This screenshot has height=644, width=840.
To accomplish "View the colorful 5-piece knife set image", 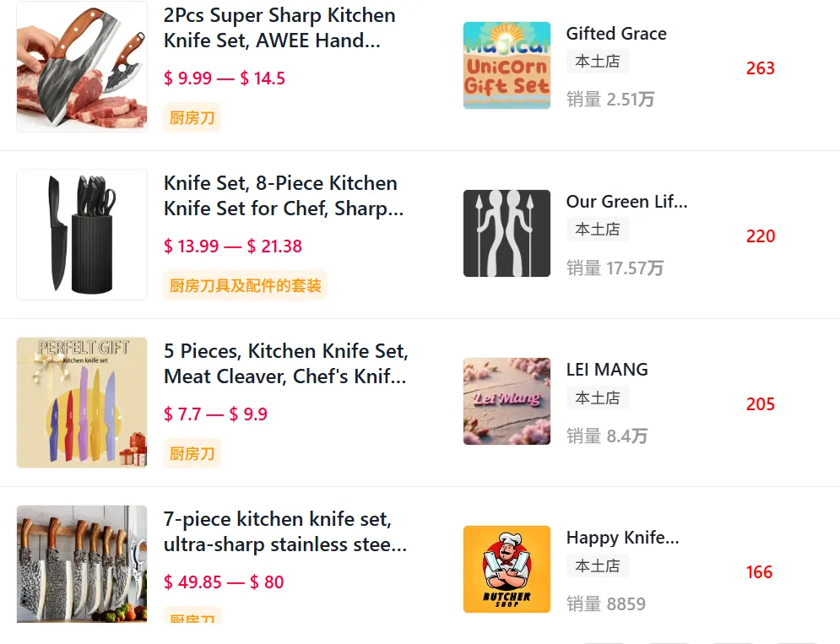I will click(x=82, y=403).
